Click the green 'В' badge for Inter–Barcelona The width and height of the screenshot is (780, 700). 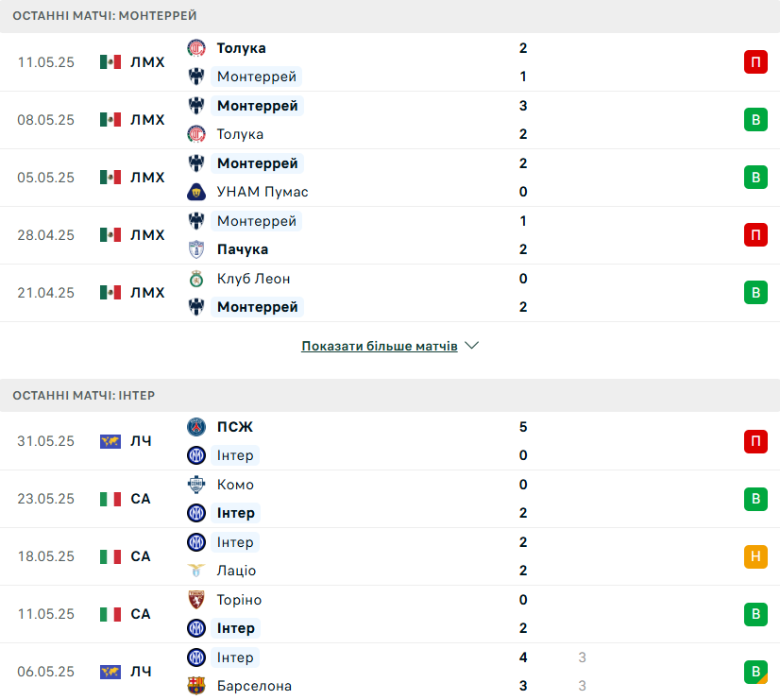755,672
